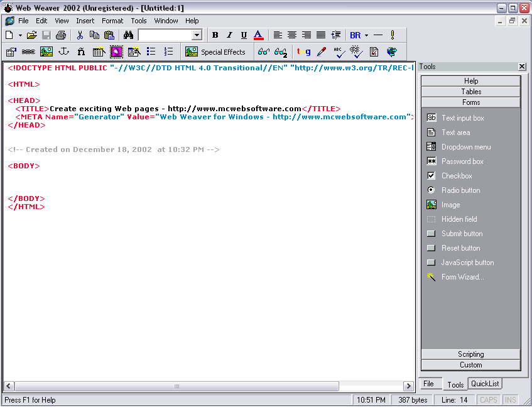532x407 pixels.
Task: Toggle underline formatting
Action: 244,35
